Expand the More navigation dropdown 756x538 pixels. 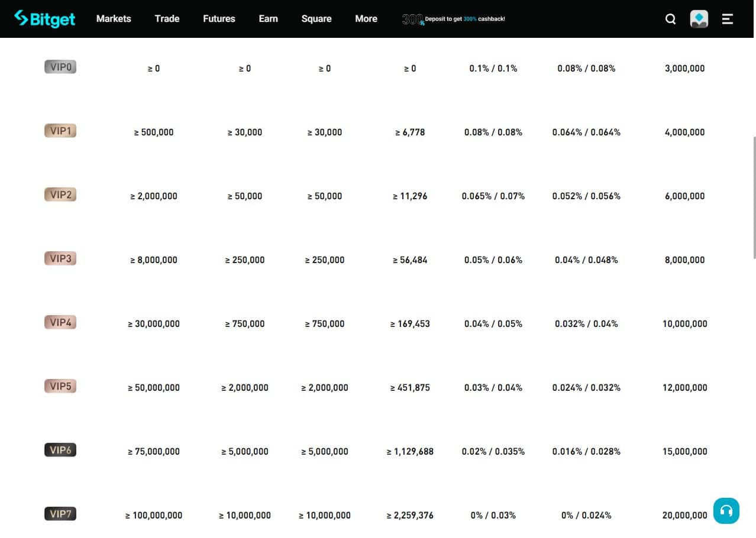point(366,18)
